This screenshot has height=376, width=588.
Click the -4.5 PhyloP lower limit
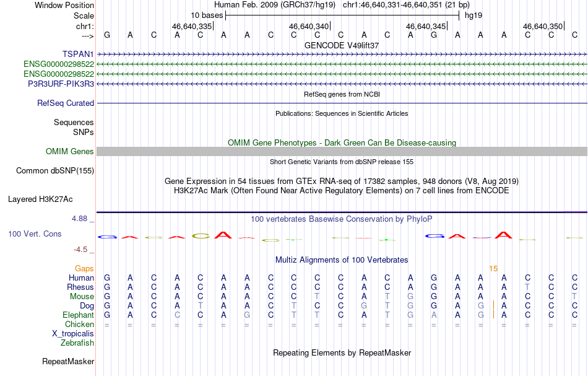(x=80, y=250)
